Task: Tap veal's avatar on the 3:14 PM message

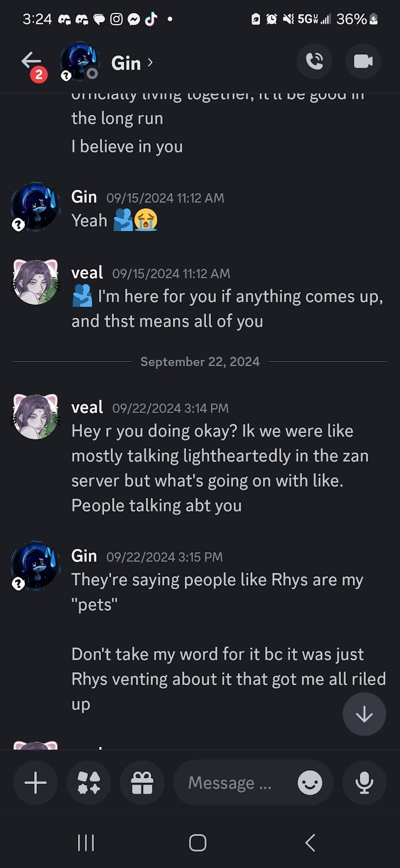Action: pos(36,417)
